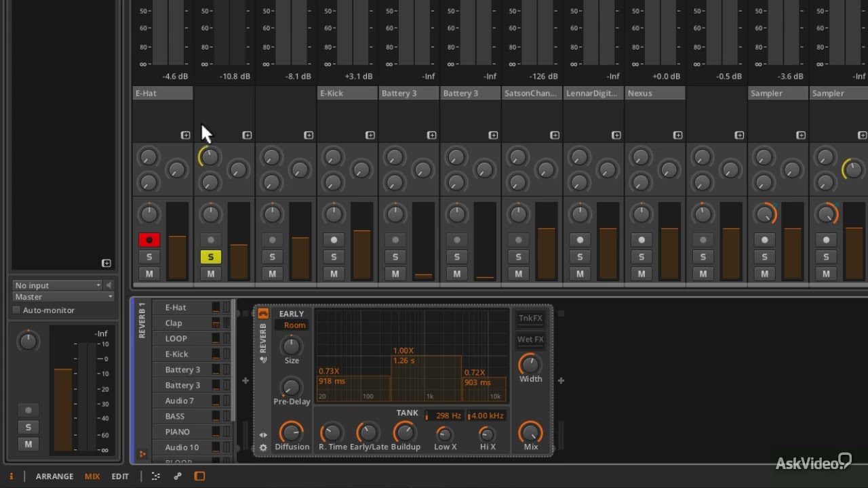Mute the Nexus channel
Image resolution: width=868 pixels, height=488 pixels.
click(642, 274)
